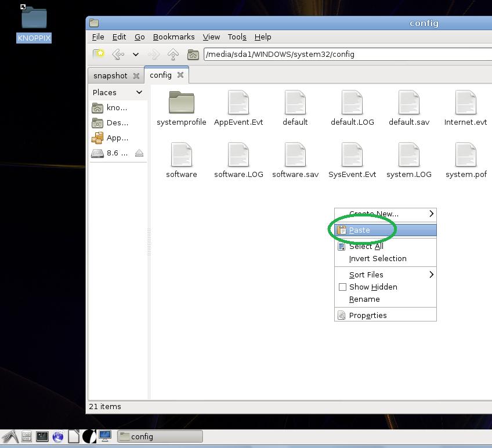This screenshot has height=448, width=492.
Task: Click the config window taskbar button
Action: tap(160, 437)
